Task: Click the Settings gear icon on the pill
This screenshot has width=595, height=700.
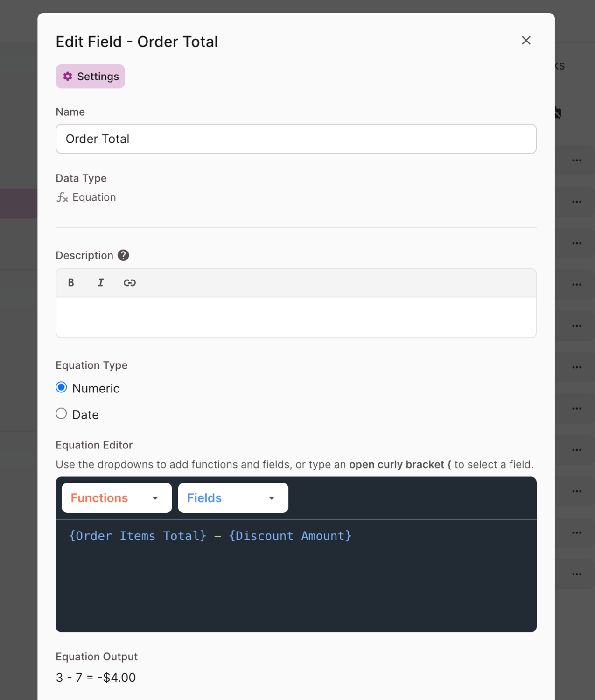Action: (67, 76)
